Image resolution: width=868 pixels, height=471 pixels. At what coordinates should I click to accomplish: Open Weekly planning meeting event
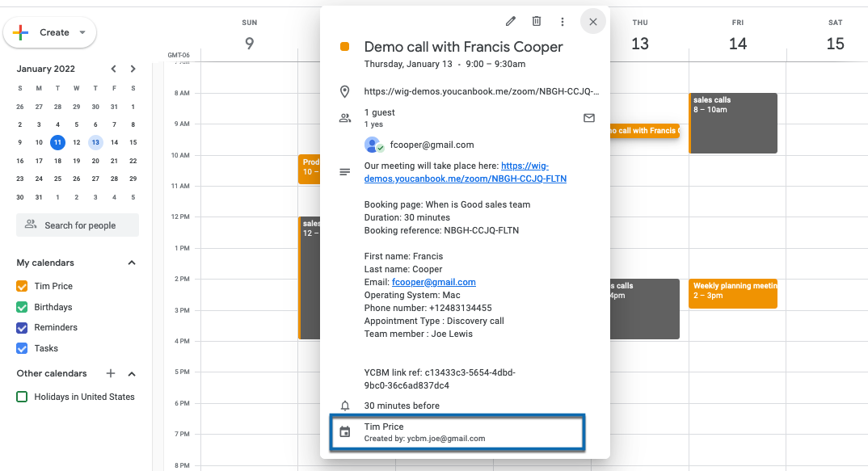[x=734, y=294]
